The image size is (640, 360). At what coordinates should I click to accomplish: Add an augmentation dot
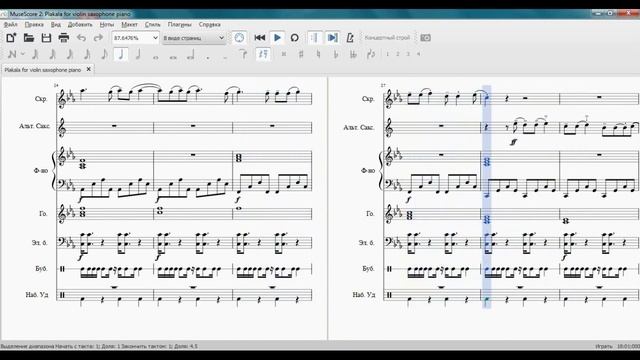(x=208, y=57)
